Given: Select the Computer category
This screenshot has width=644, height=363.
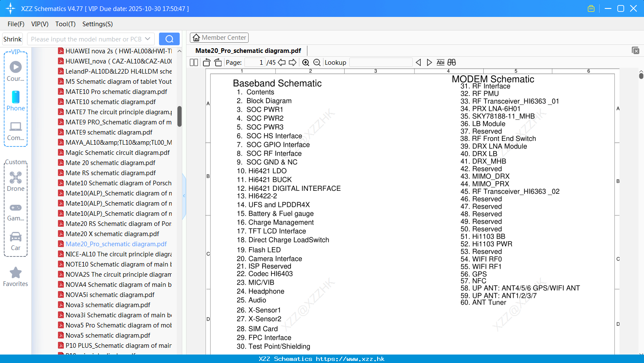Looking at the screenshot, I should (x=16, y=131).
